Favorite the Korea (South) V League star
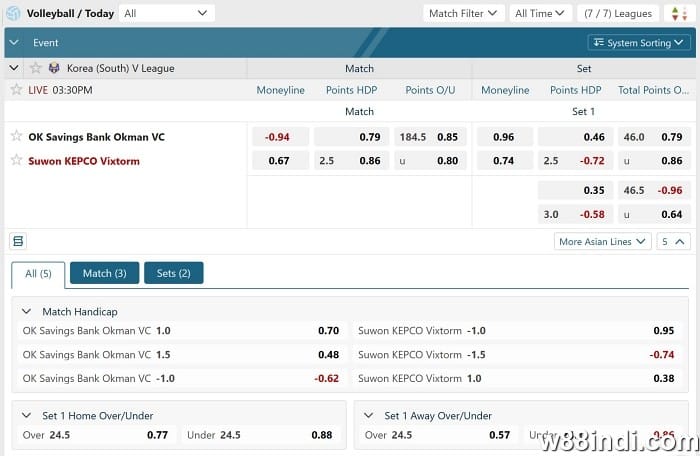 pos(35,68)
